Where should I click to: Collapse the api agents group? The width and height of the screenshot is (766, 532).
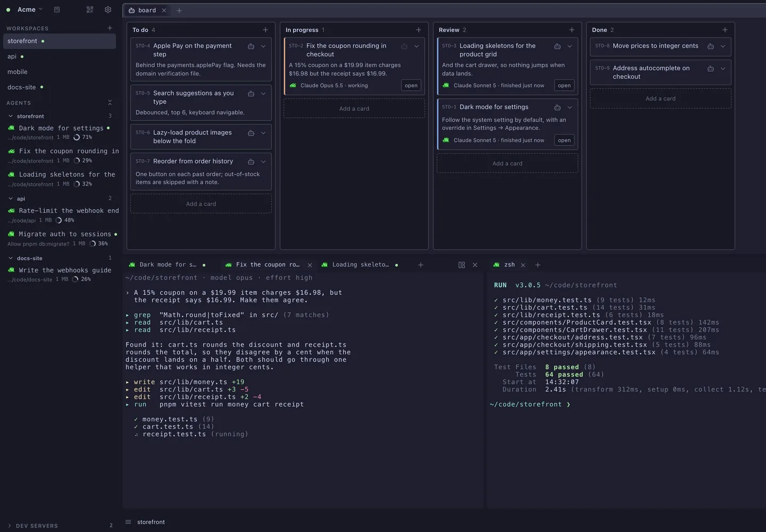coord(11,198)
